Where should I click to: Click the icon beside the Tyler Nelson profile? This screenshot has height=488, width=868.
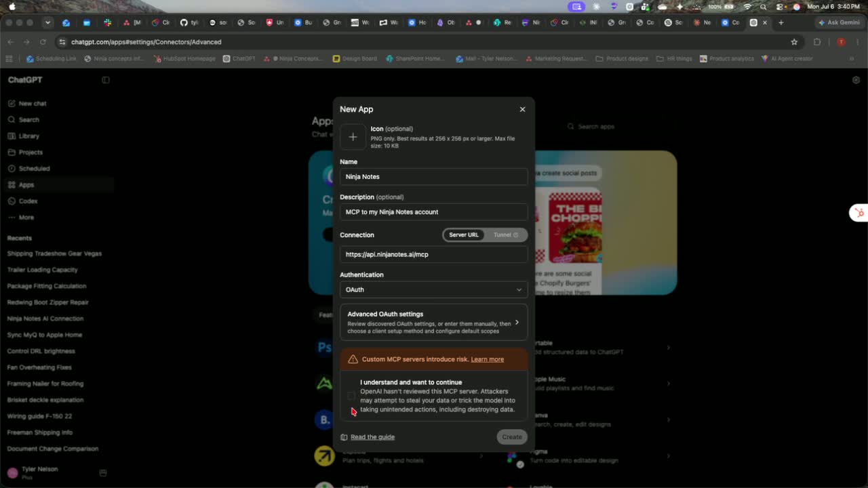coord(103,472)
